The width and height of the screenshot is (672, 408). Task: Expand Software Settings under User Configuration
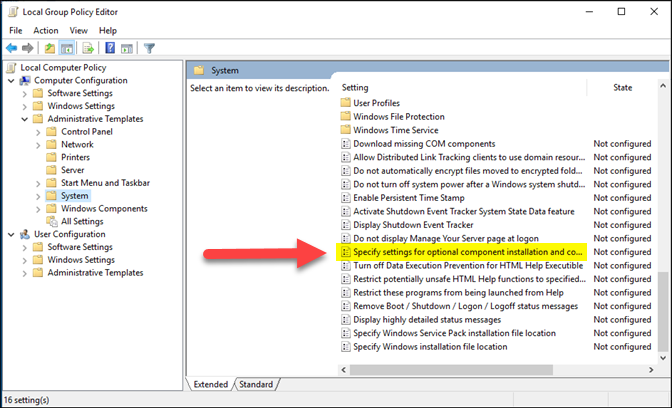[x=24, y=247]
